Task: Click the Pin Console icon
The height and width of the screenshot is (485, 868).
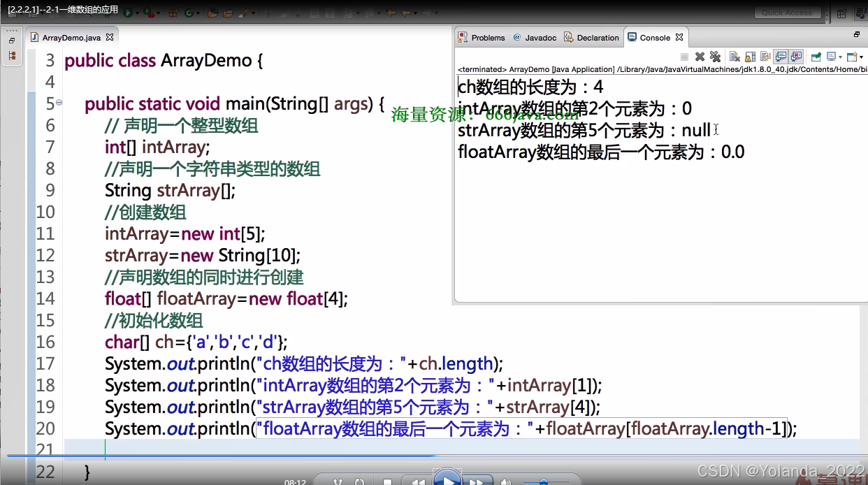Action: coord(816,57)
